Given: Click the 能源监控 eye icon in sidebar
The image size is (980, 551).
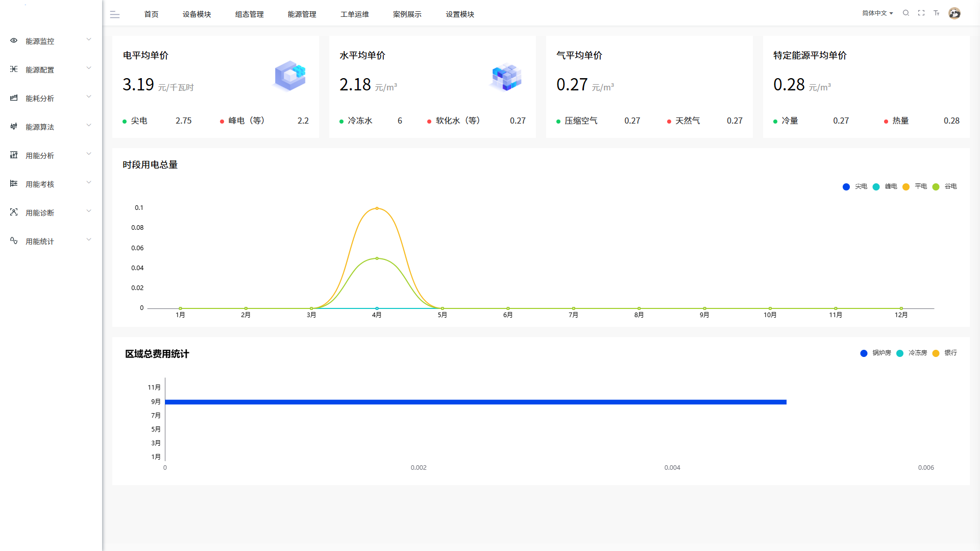Looking at the screenshot, I should coord(14,41).
